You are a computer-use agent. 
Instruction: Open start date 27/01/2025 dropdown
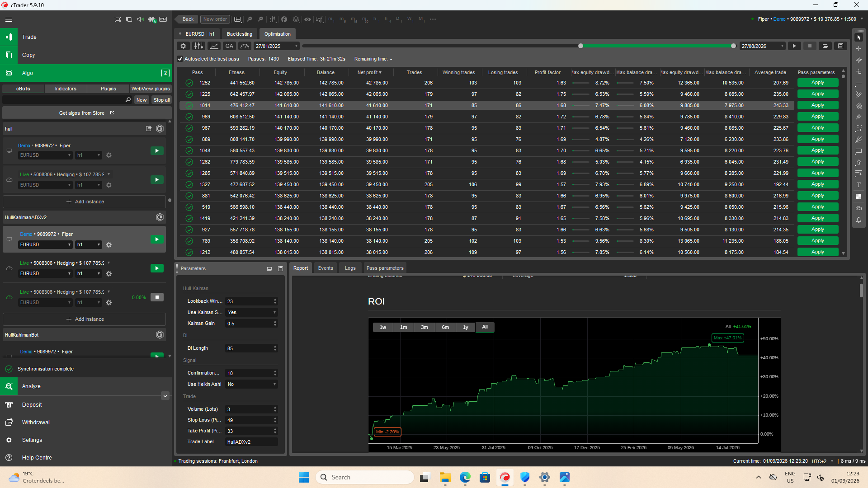tap(276, 46)
